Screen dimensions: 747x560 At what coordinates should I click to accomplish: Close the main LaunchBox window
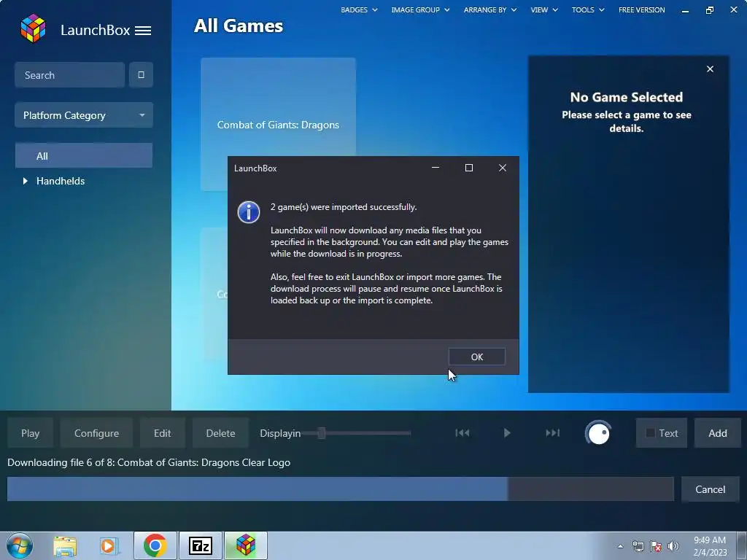pos(734,9)
